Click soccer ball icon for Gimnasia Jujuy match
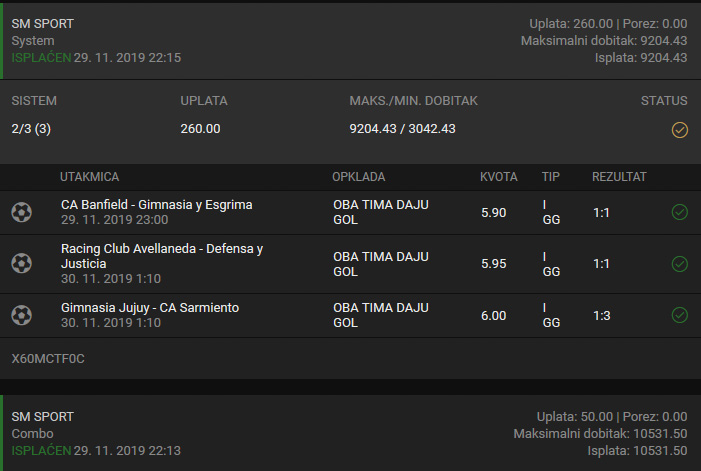Screen dimensions: 701x471 [21, 315]
